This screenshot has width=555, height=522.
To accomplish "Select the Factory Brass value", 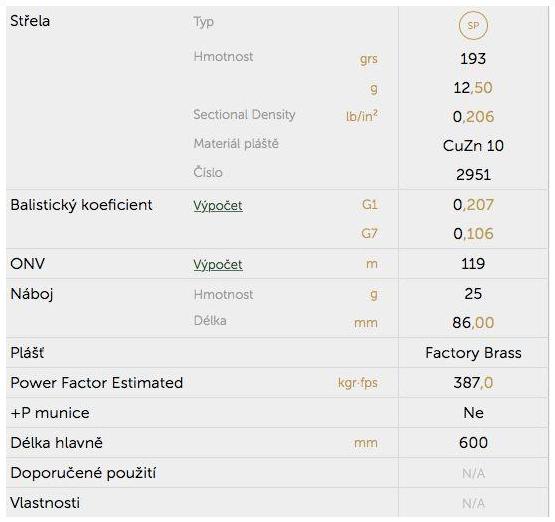I will [473, 353].
